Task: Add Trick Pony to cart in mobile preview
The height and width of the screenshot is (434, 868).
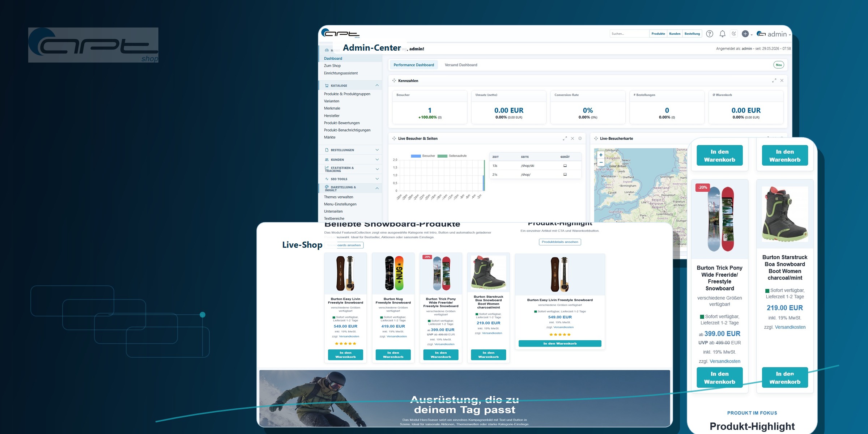Action: [x=720, y=378]
